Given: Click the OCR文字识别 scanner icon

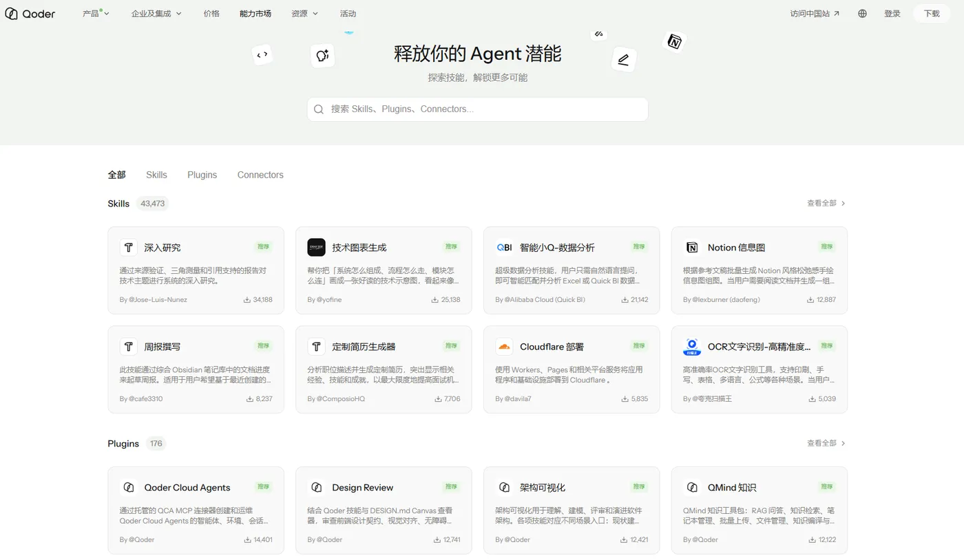Looking at the screenshot, I should click(692, 347).
